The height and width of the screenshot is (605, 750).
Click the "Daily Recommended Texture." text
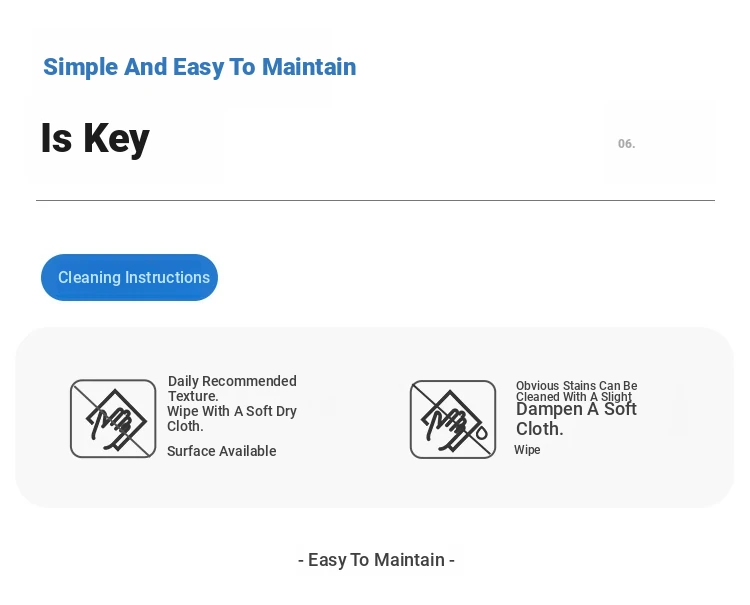(x=232, y=388)
